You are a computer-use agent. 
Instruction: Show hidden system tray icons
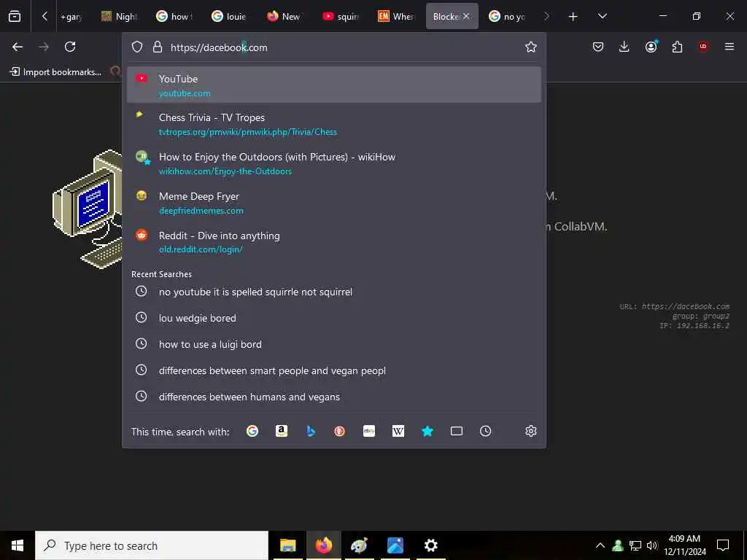[x=600, y=545]
